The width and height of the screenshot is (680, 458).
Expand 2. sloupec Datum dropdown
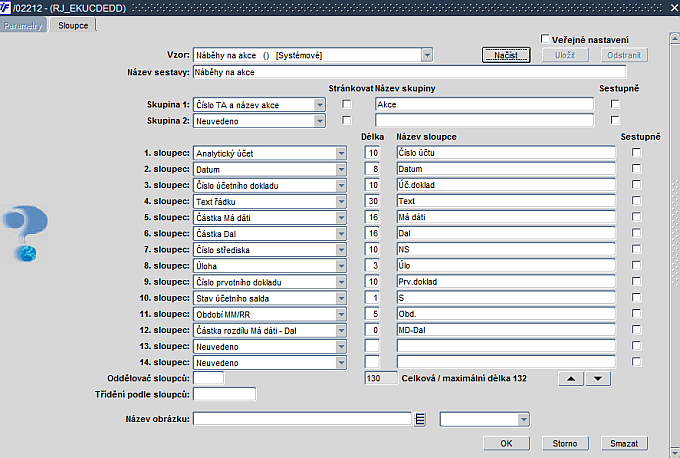(x=341, y=169)
